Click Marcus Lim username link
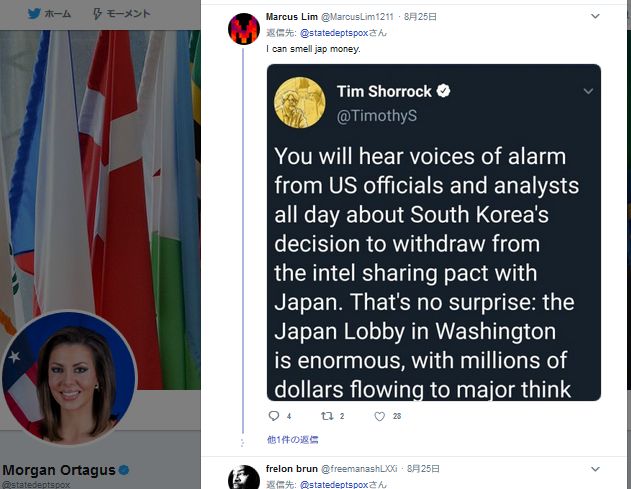631x489 pixels. pos(292,17)
